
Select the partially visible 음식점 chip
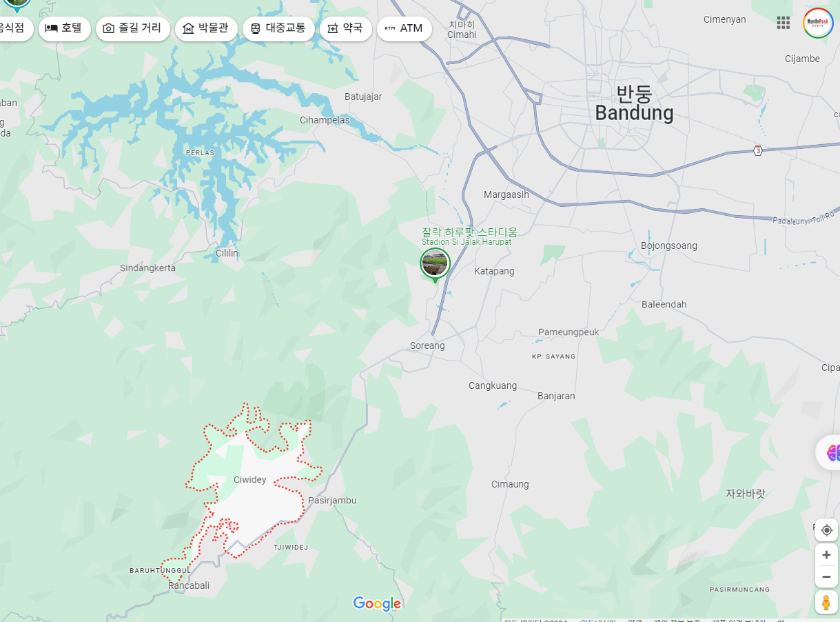(15, 28)
